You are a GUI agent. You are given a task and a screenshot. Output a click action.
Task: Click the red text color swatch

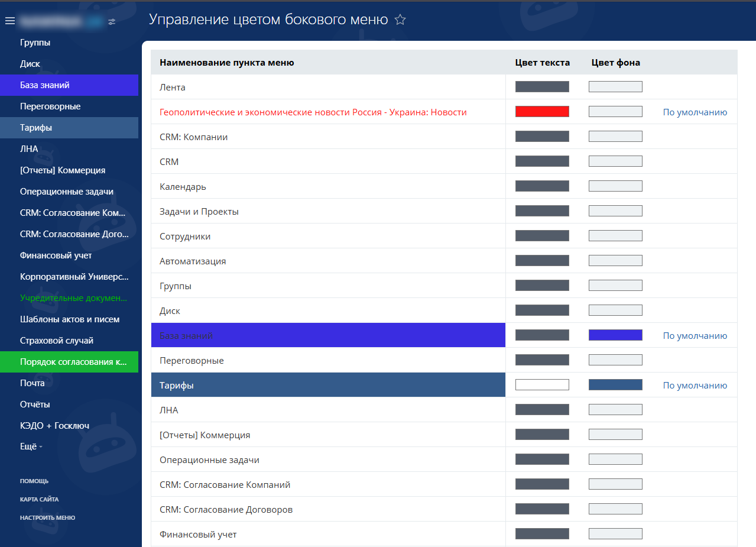tap(542, 112)
